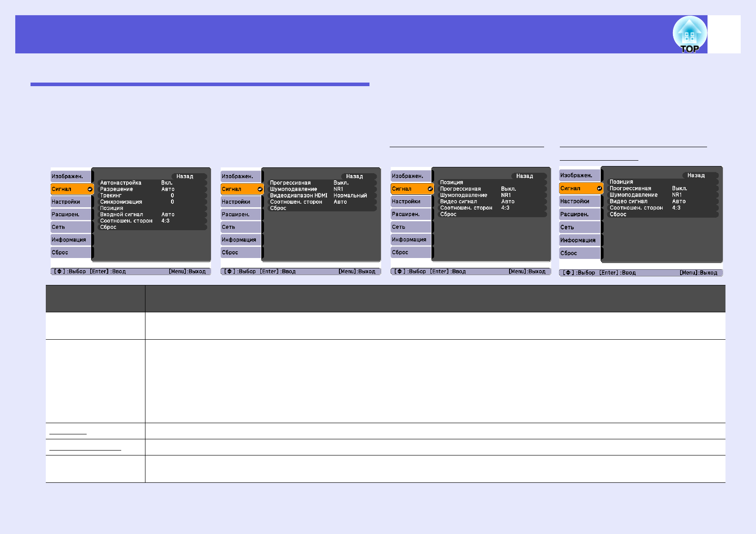Open the Видеодиапазон HDMI option
The height and width of the screenshot is (534, 756).
(321, 196)
